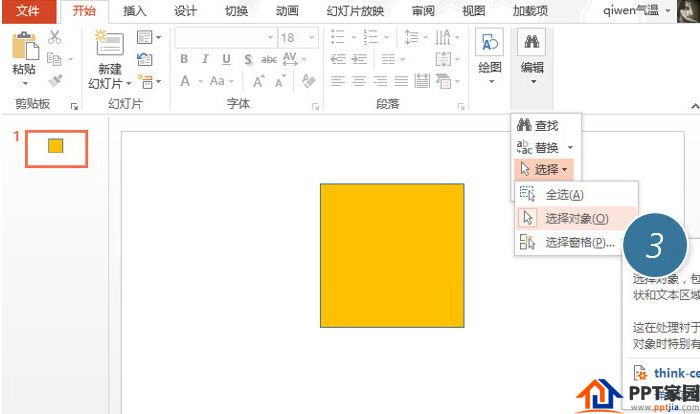Switch to the 视图 (View) tab
The width and height of the screenshot is (700, 414).
pos(474,11)
